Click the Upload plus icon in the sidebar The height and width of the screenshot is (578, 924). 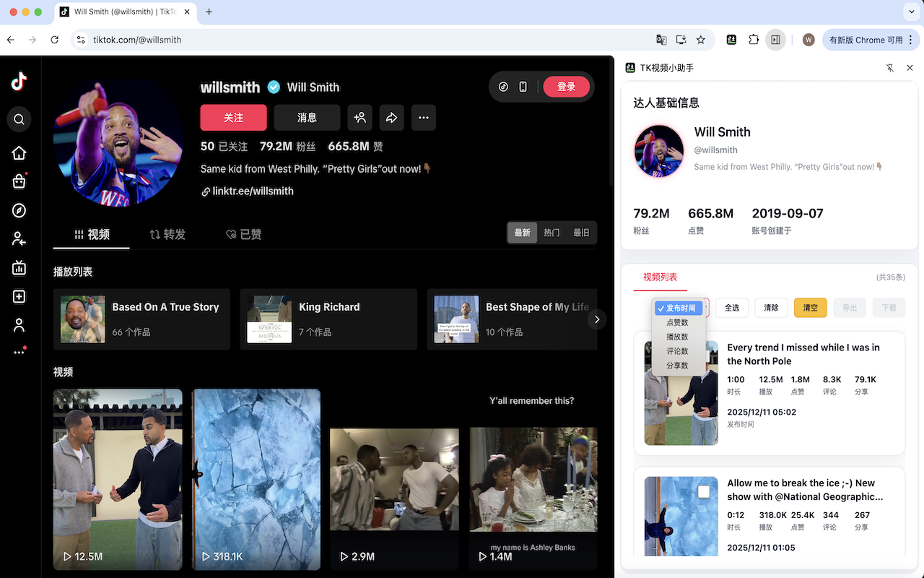(x=19, y=297)
